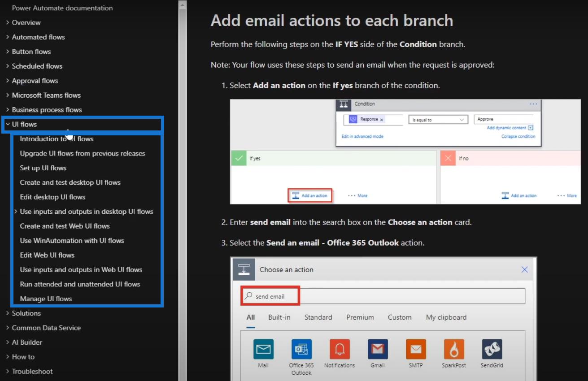
Task: Open Edit Web UI flows page
Action: (x=47, y=255)
